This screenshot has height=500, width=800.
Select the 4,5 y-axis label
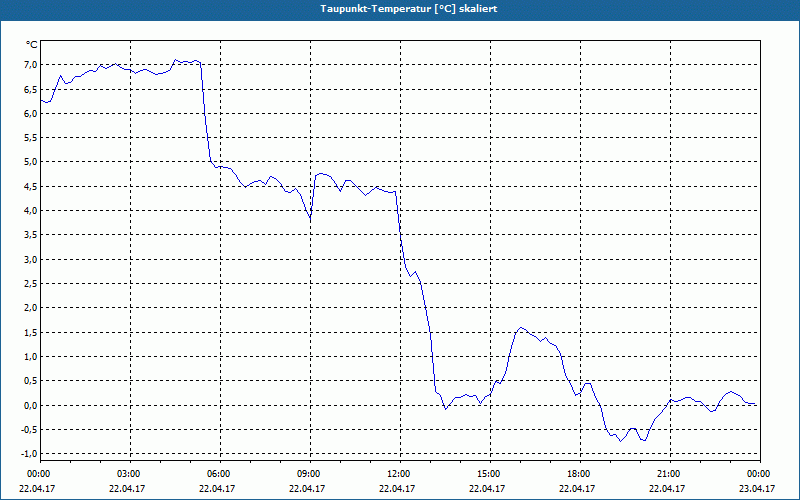pyautogui.click(x=30, y=186)
